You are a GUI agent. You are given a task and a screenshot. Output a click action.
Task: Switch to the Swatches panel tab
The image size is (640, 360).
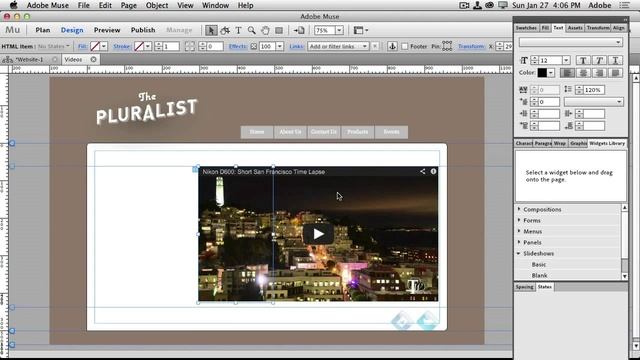click(527, 28)
